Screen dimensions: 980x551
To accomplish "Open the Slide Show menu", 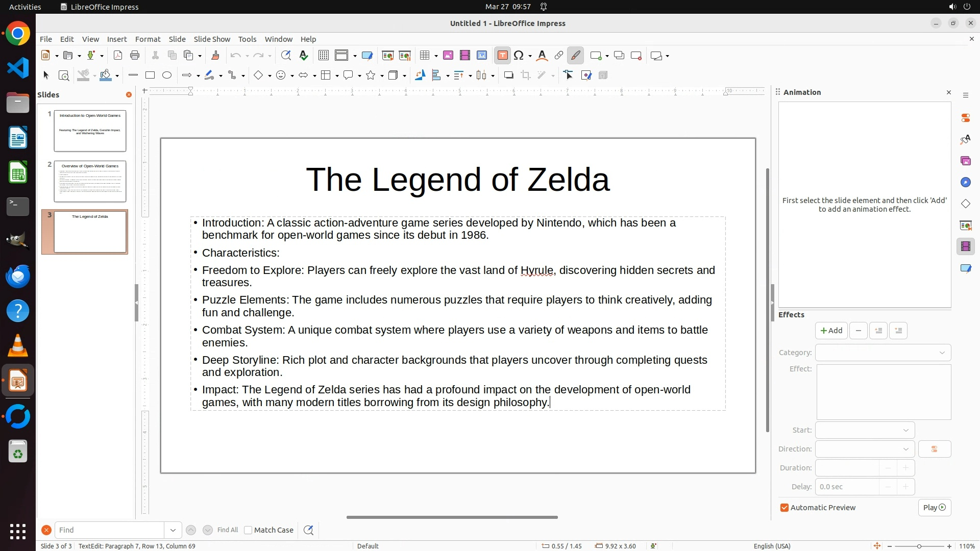I will click(212, 39).
